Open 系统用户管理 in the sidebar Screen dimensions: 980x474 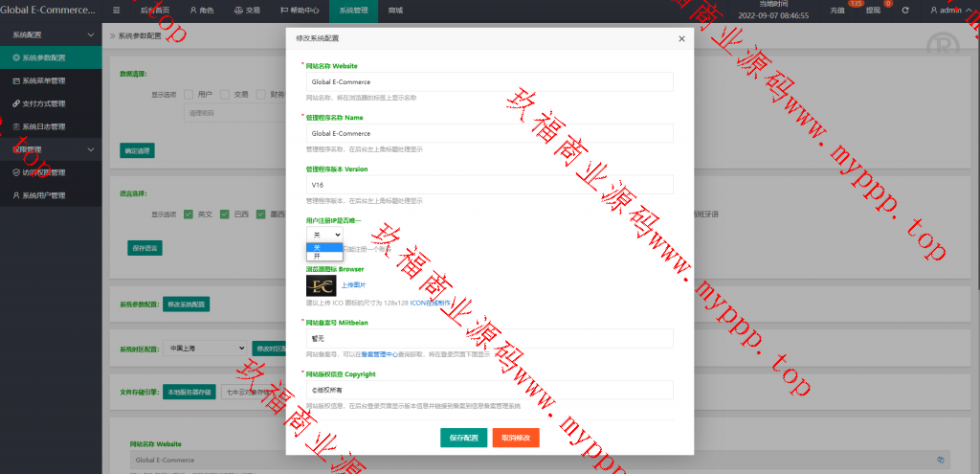(44, 196)
